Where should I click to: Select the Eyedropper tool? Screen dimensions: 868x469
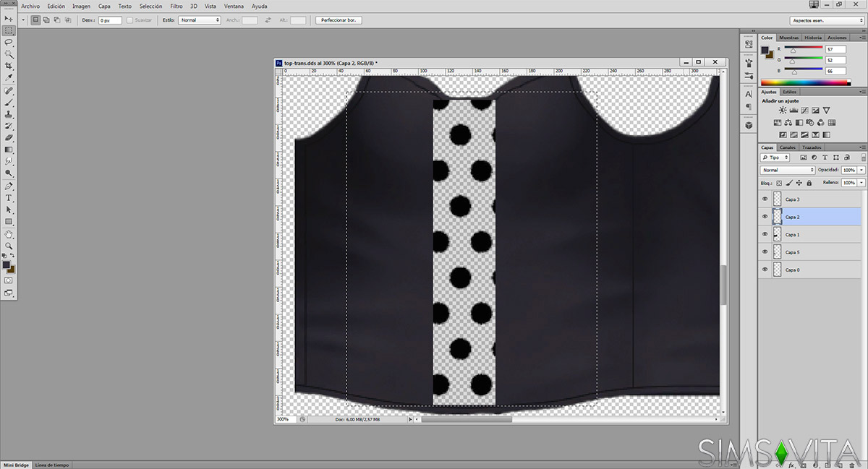click(9, 77)
